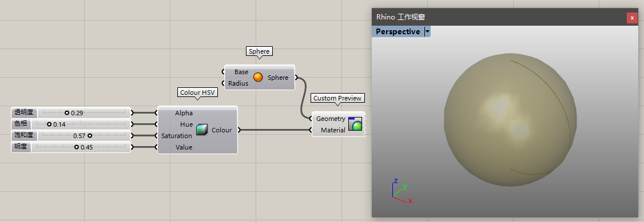The height and width of the screenshot is (222, 644).
Task: Click the Material input on Custom Preview
Action: [333, 130]
